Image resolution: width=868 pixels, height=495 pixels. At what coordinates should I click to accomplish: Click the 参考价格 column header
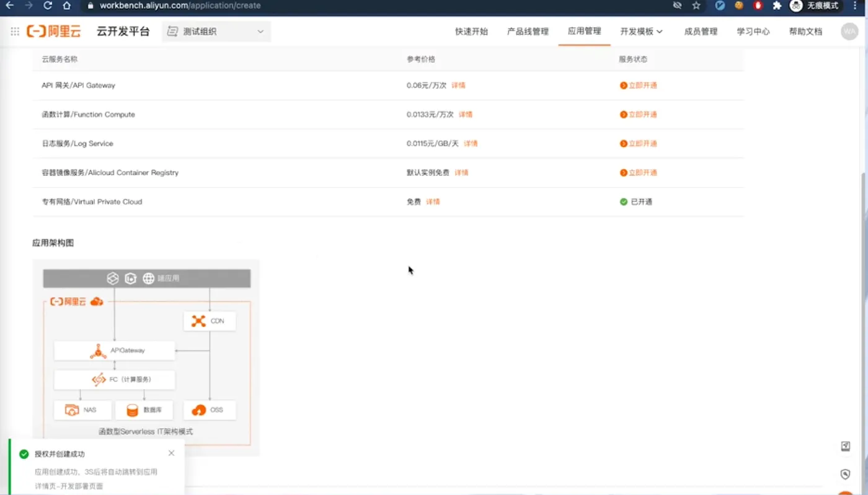[x=421, y=59]
